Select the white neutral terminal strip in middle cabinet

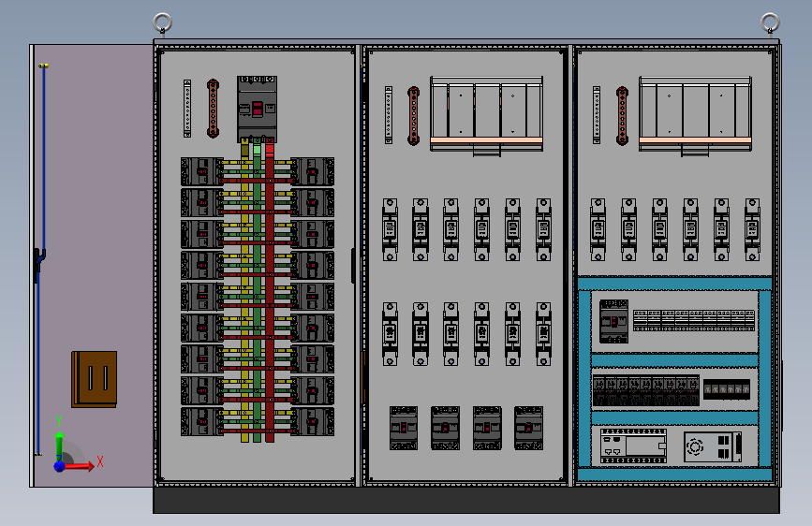tap(389, 115)
